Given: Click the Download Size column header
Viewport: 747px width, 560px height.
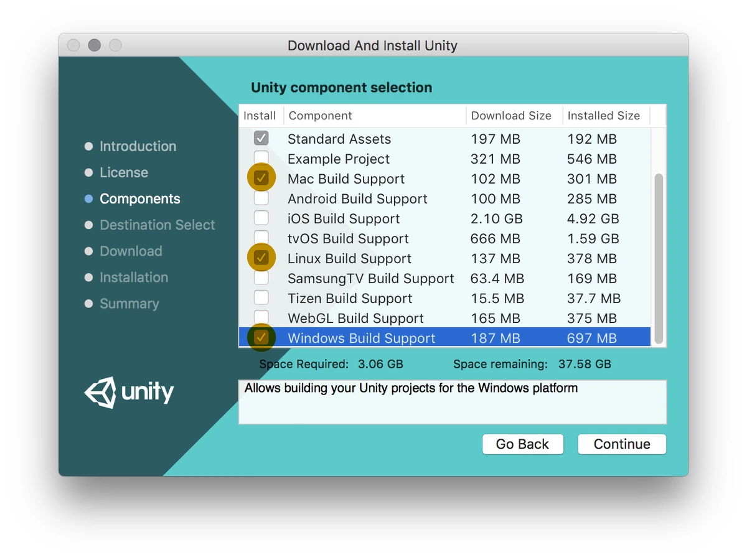Looking at the screenshot, I should 510,115.
